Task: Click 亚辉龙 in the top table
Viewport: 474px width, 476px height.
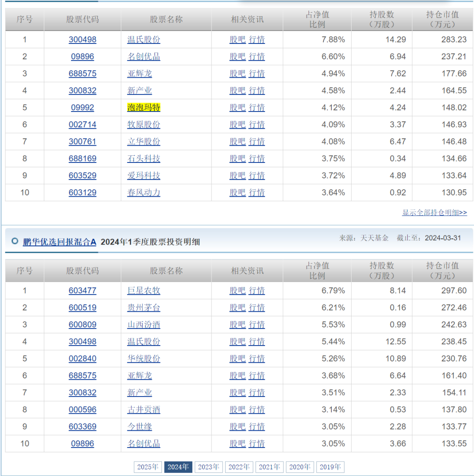Action: tap(140, 73)
